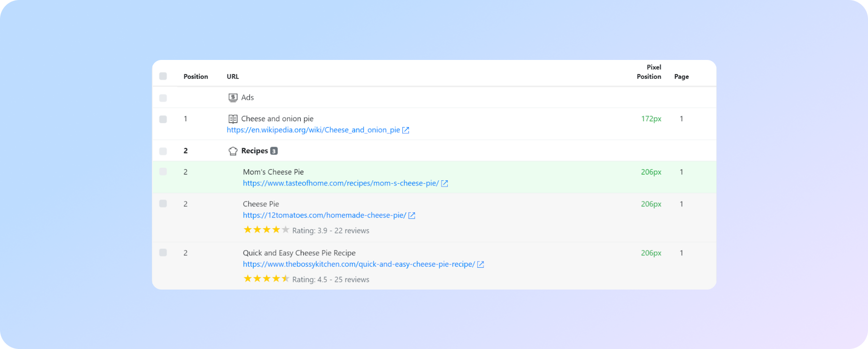Select the Mom's Cheese Pie row checkbox
Viewport: 868px width, 349px height.
pyautogui.click(x=163, y=172)
